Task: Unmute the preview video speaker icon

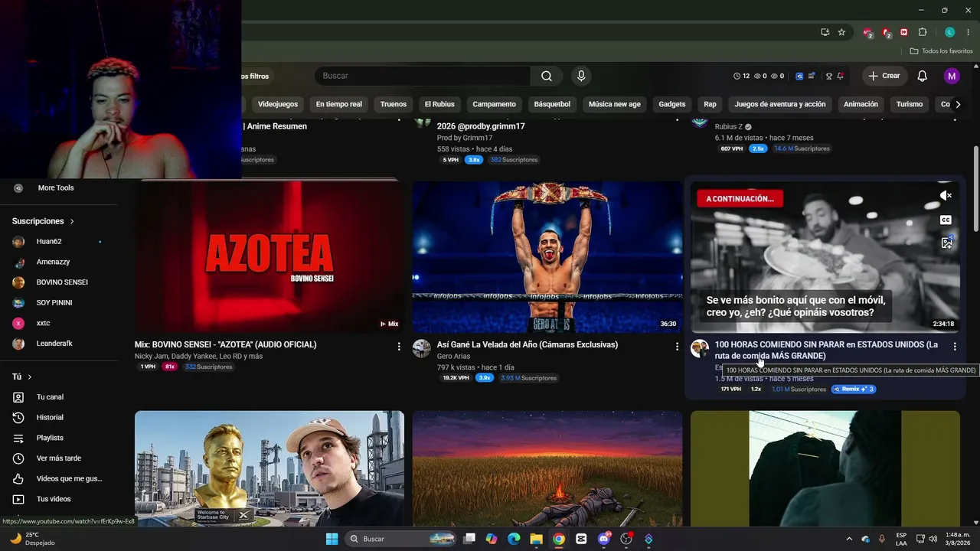Action: pyautogui.click(x=946, y=196)
